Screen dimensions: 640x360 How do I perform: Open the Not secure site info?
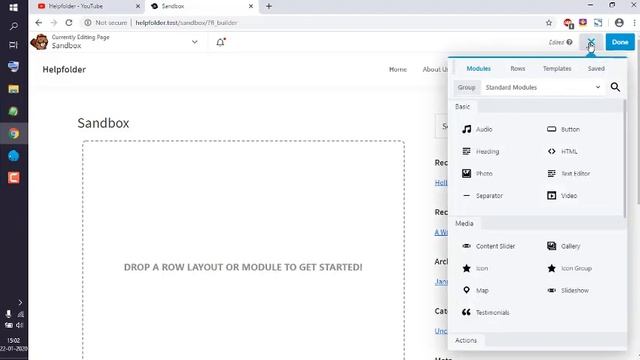pyautogui.click(x=106, y=23)
